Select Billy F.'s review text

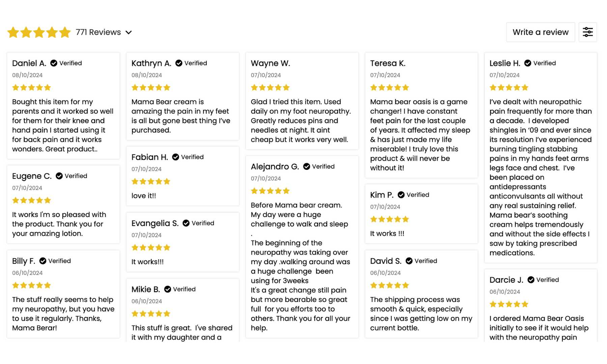63,313
